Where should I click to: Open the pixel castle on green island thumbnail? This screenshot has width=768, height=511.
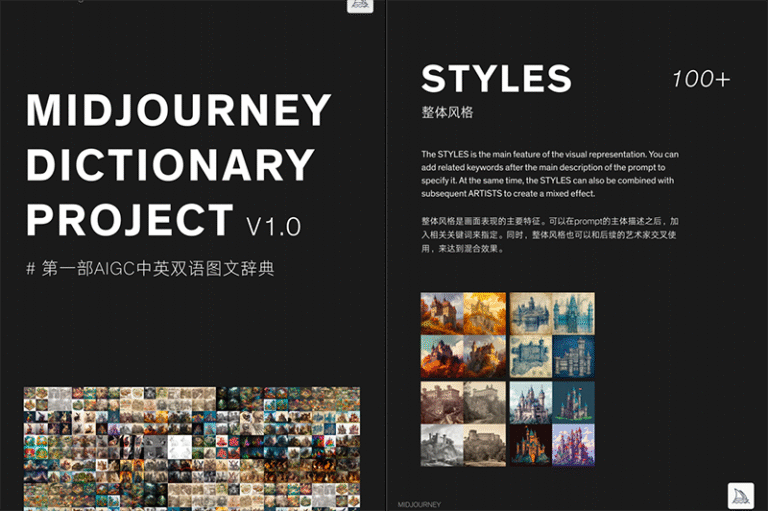pos(573,401)
